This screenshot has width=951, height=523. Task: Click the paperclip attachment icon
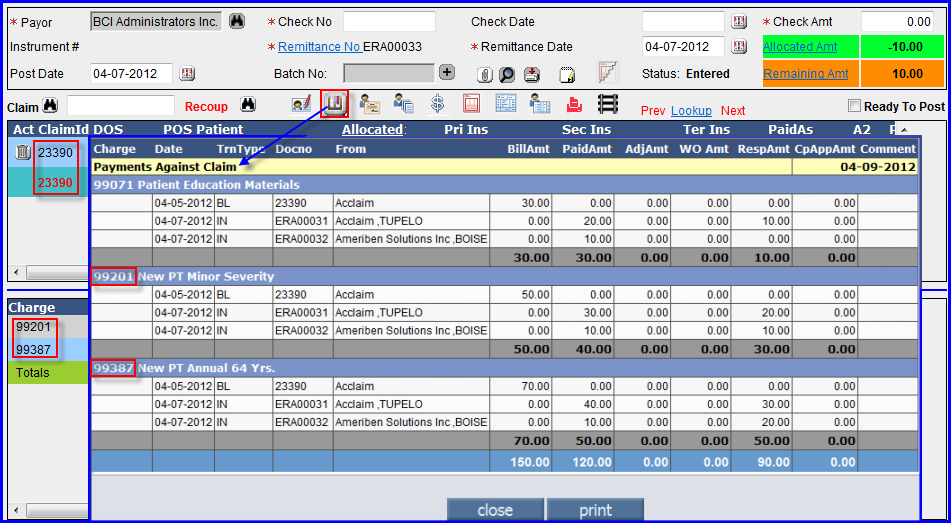(x=484, y=75)
